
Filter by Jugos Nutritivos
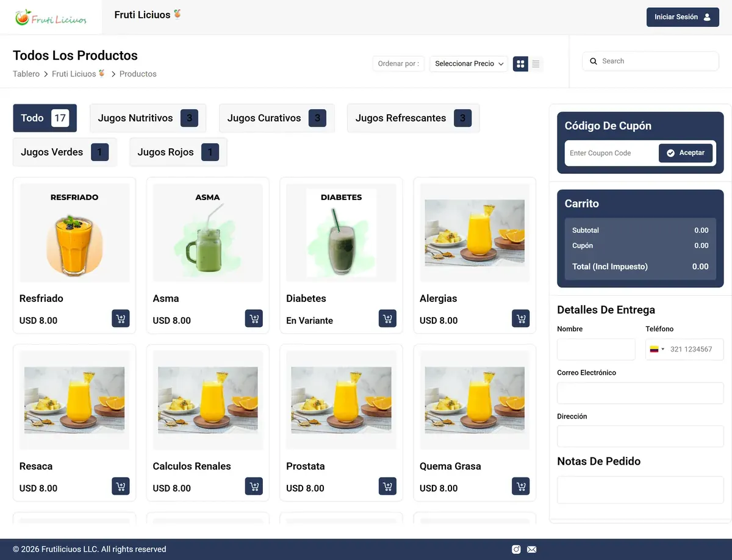[x=148, y=118]
